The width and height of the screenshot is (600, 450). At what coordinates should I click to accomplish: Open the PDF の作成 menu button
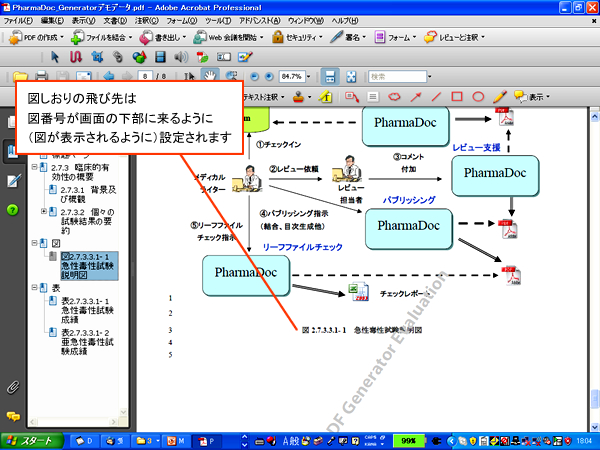(36, 37)
